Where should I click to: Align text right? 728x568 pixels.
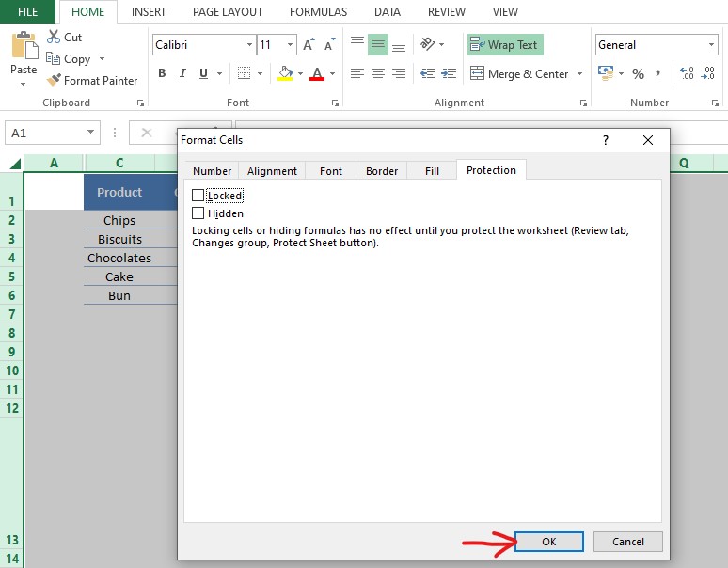pos(399,73)
